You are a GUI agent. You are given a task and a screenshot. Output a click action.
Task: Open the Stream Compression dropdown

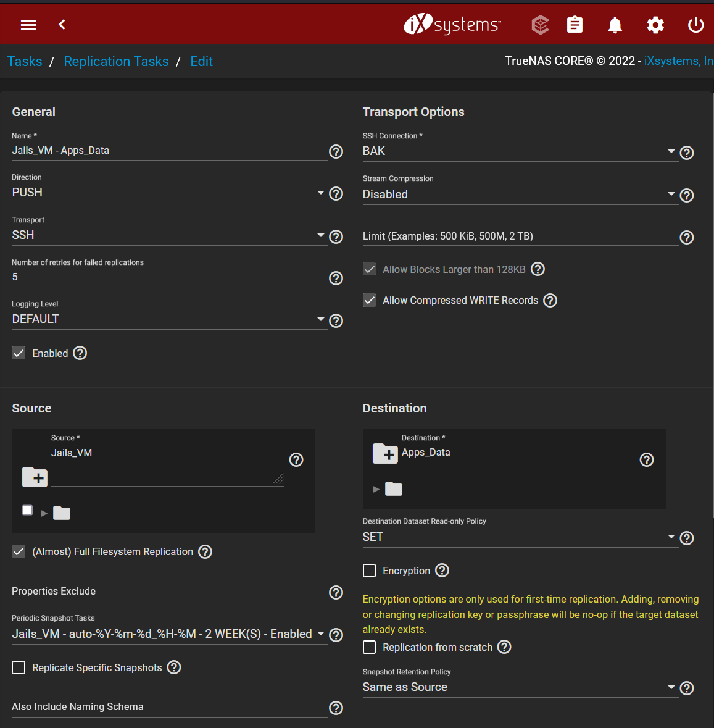(x=518, y=195)
